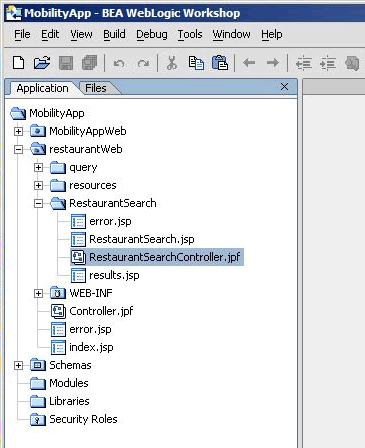Click the Redo toolbar icon
The height and width of the screenshot is (448, 365).
click(x=143, y=63)
